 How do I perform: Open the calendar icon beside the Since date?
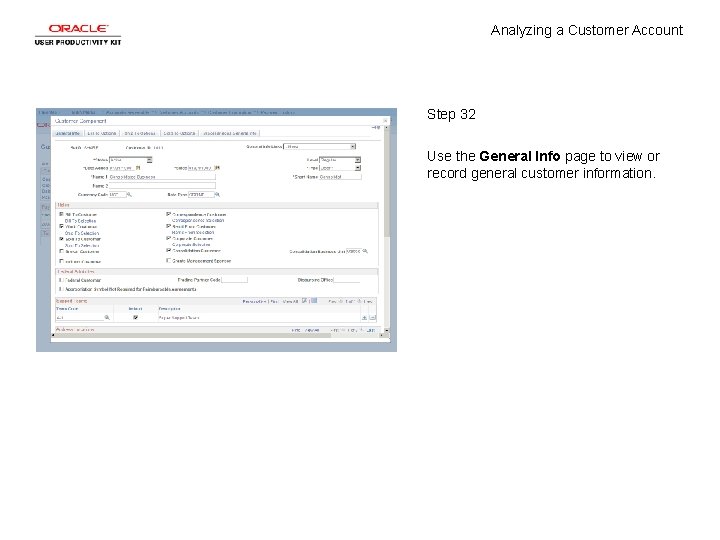(x=218, y=168)
